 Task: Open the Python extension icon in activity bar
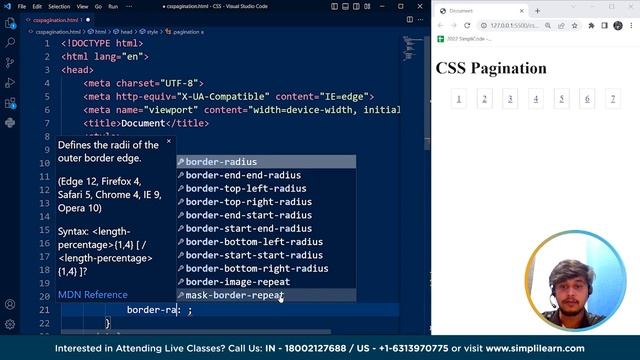pos(10,122)
